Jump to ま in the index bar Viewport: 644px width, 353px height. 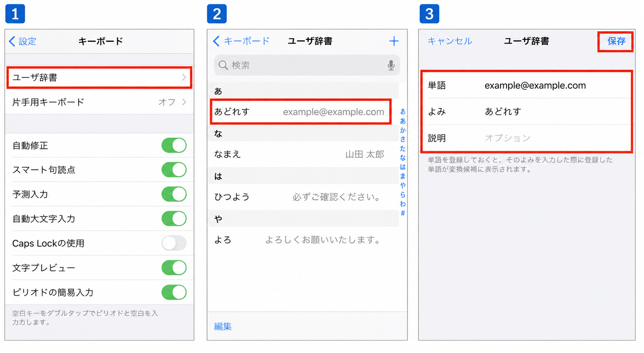pyautogui.click(x=403, y=176)
